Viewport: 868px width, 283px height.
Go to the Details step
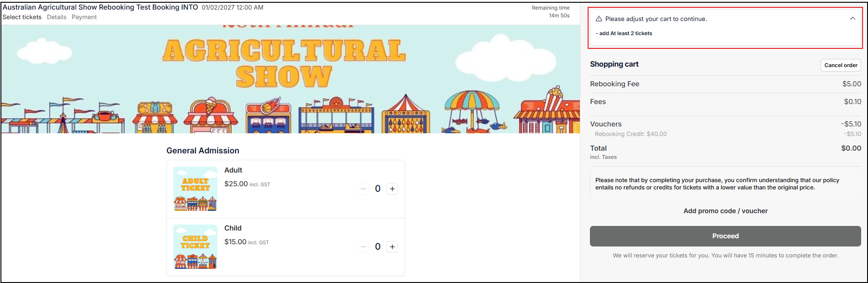click(x=57, y=17)
